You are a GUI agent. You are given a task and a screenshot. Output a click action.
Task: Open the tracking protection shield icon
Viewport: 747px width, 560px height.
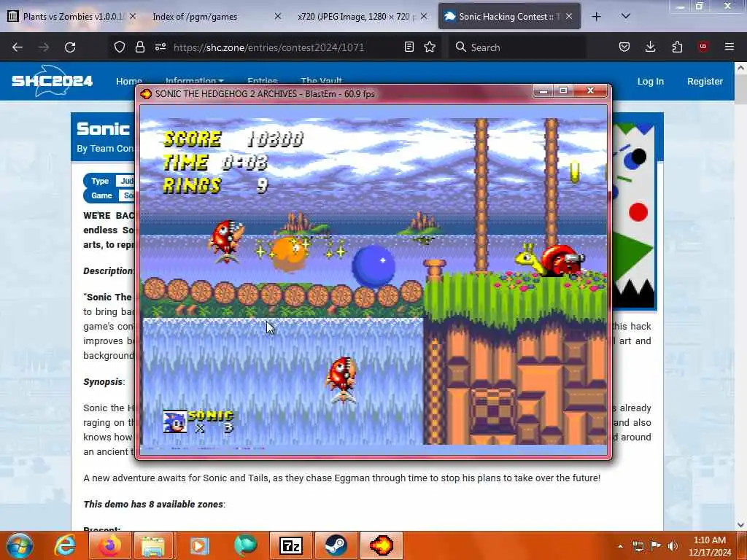[120, 47]
